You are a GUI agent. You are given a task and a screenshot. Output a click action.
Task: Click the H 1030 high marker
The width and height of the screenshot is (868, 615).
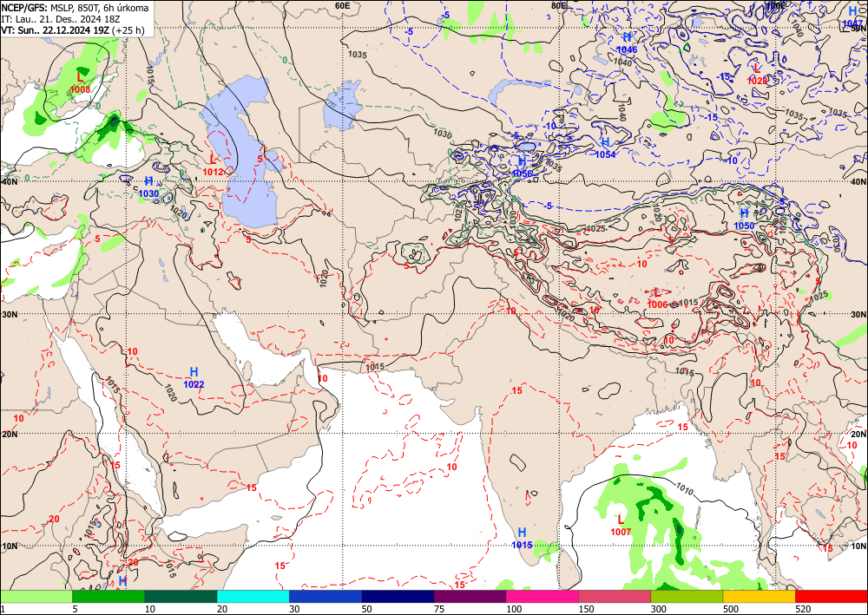coord(148,187)
